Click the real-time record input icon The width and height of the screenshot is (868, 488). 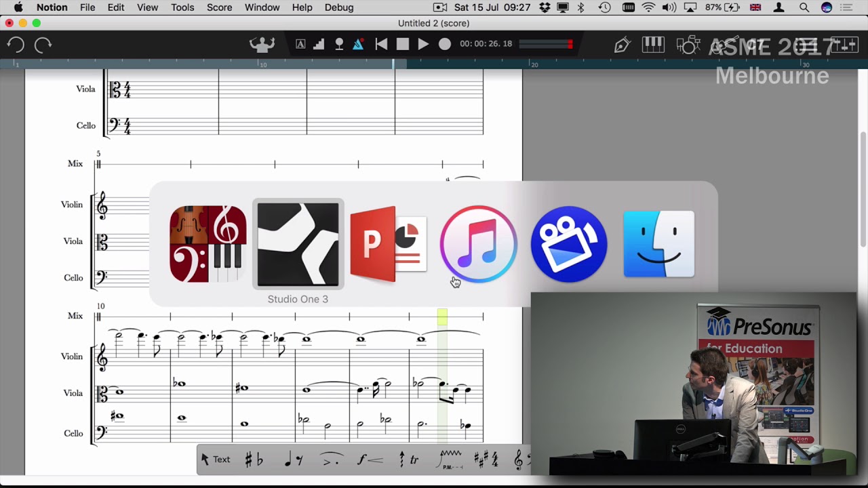[x=339, y=44]
